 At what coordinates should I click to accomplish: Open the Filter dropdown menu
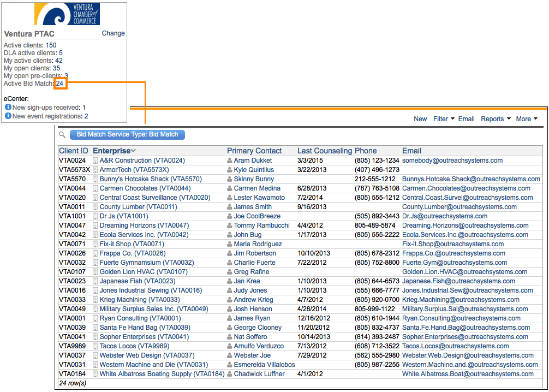tap(444, 119)
